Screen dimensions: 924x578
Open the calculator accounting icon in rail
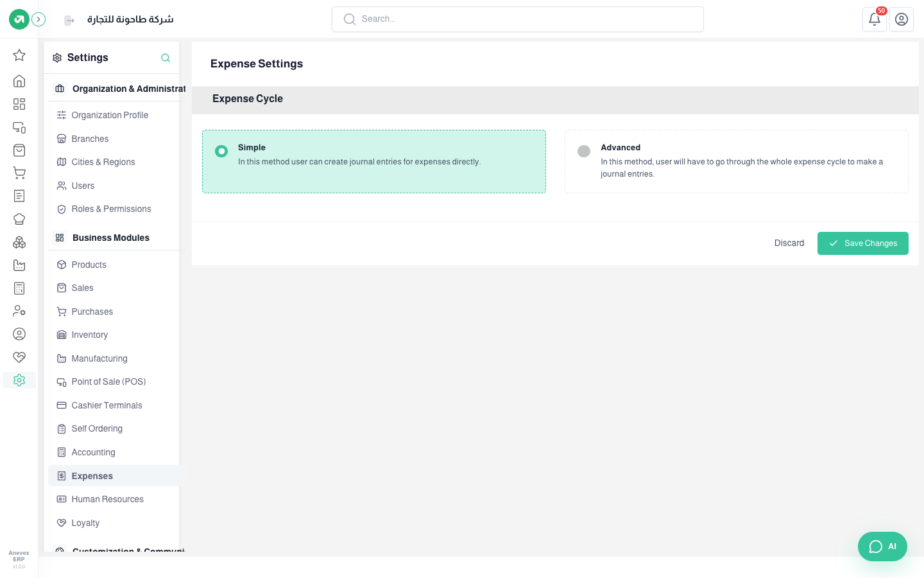19,288
